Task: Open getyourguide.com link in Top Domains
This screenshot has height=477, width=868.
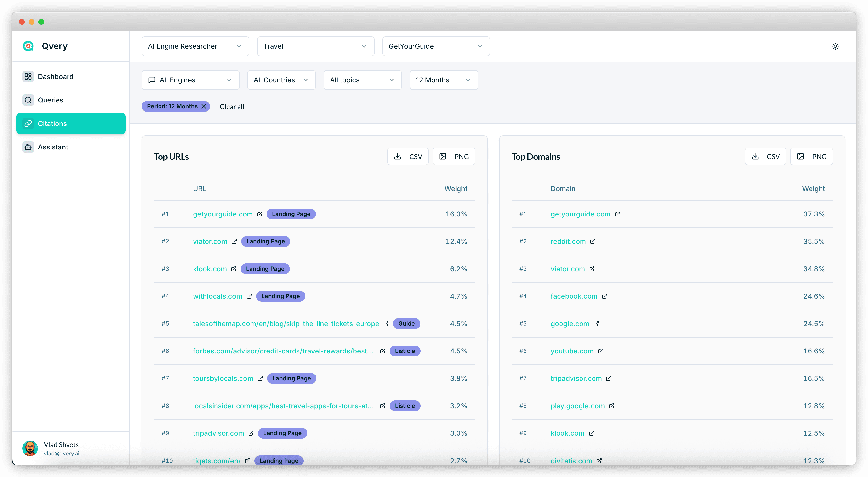Action: (x=580, y=214)
